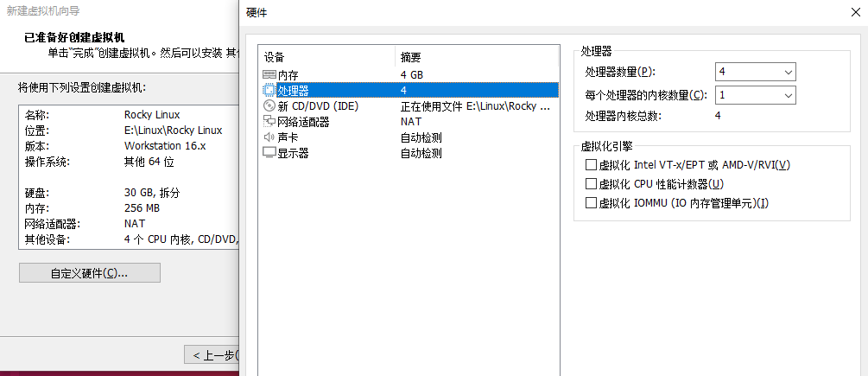Click NAT network adapter value in wizard
Viewport: 868px width, 376px height.
[x=135, y=224]
